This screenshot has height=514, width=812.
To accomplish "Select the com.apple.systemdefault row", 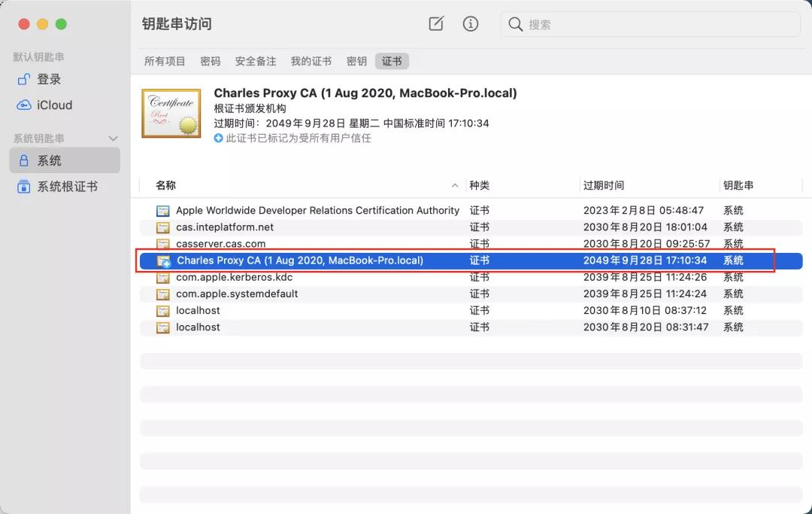I will (471, 293).
